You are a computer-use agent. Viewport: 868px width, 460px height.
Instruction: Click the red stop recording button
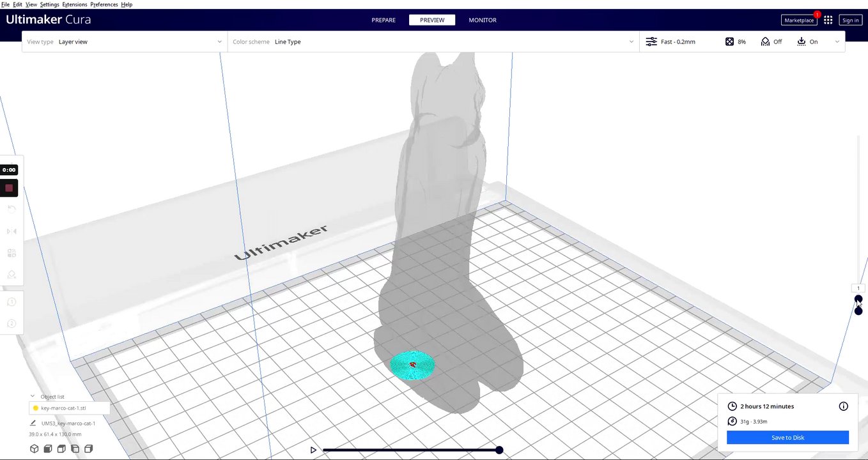pyautogui.click(x=9, y=188)
